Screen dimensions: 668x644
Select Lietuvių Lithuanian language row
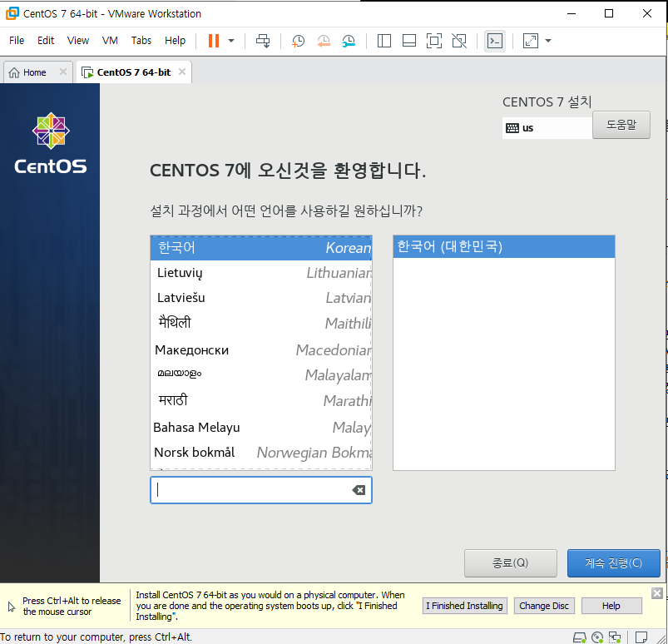pos(260,273)
